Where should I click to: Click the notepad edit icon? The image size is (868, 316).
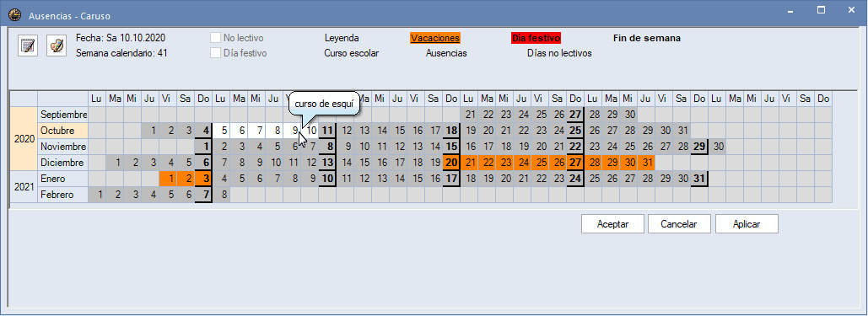[28, 46]
